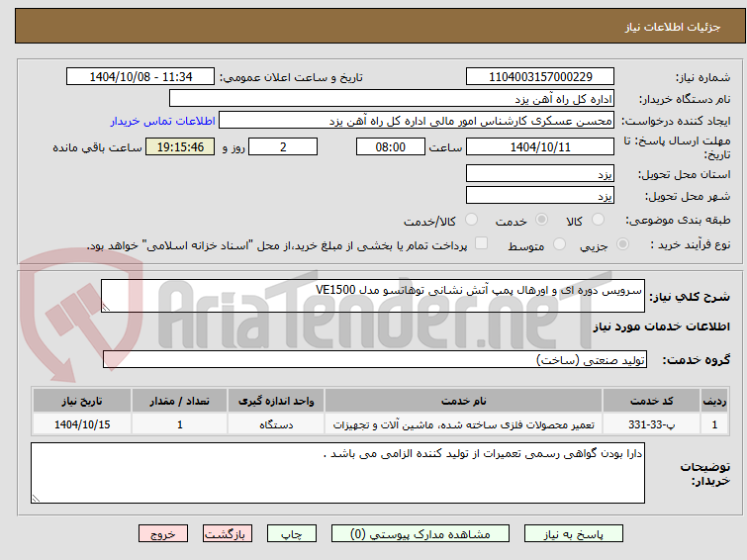
Task: Click the شرح کلی نیاز text area
Action: pyautogui.click(x=373, y=296)
